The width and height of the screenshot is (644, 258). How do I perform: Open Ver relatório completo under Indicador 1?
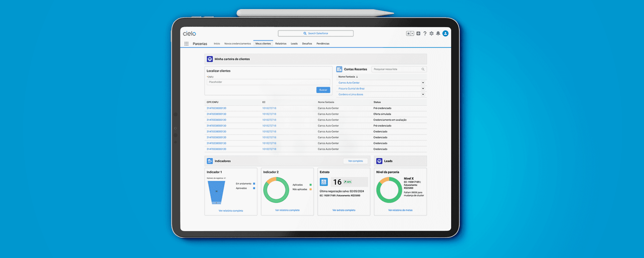pyautogui.click(x=231, y=211)
